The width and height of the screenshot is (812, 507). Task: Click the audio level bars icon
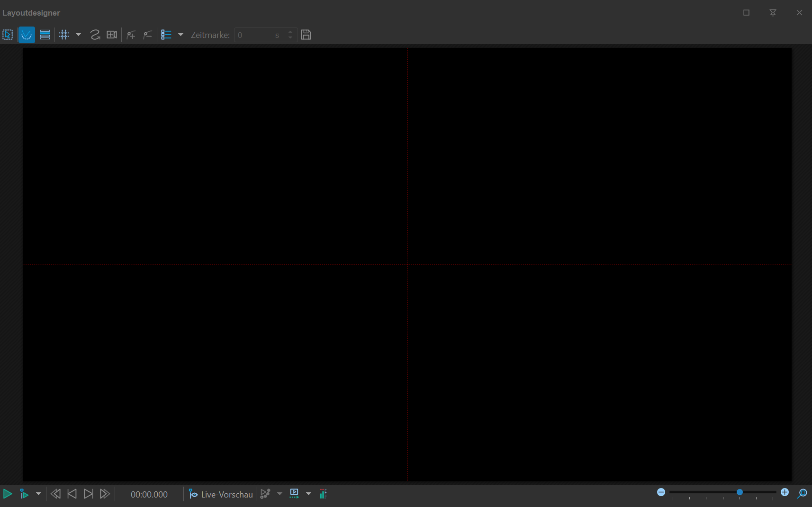[323, 494]
